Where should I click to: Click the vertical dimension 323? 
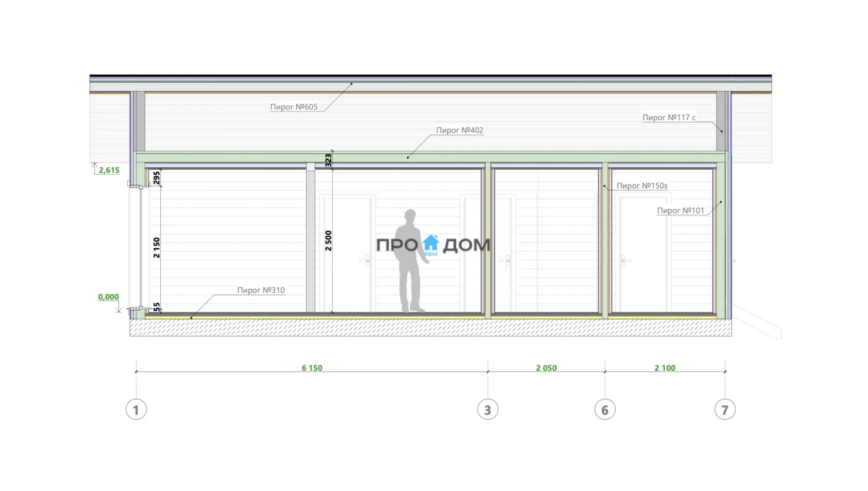tap(329, 160)
